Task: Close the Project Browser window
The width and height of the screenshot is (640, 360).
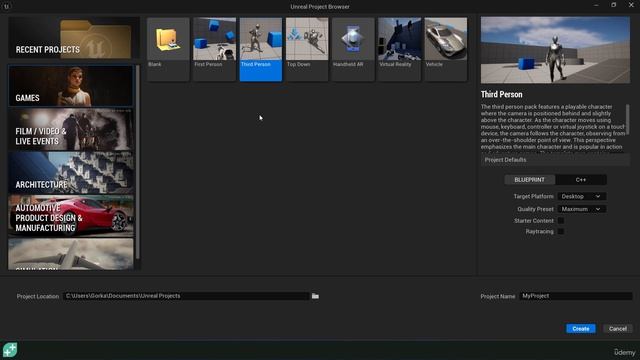Action: click(x=631, y=5)
